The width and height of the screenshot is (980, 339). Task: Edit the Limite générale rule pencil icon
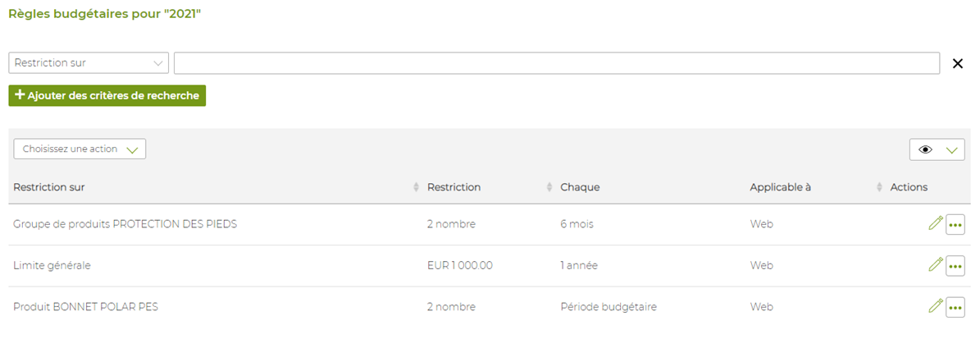point(935,264)
